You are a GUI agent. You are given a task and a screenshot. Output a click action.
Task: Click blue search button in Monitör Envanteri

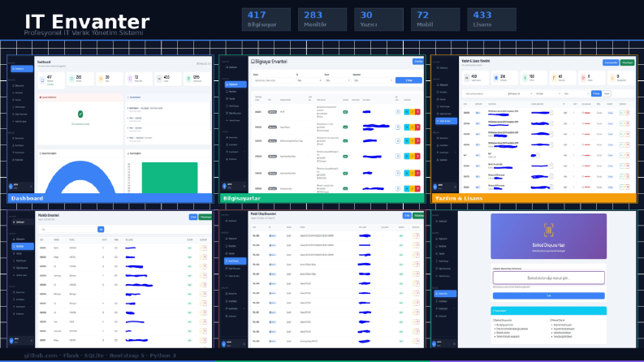(101, 230)
